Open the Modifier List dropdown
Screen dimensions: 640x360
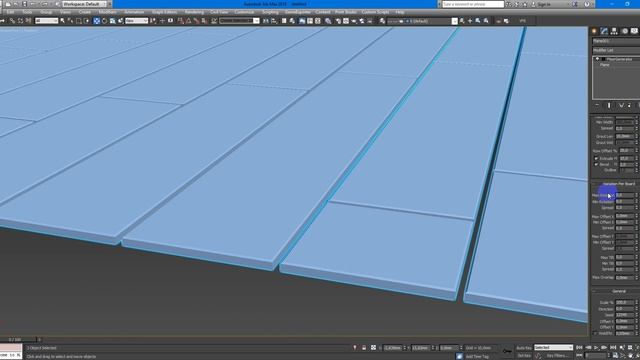616,50
